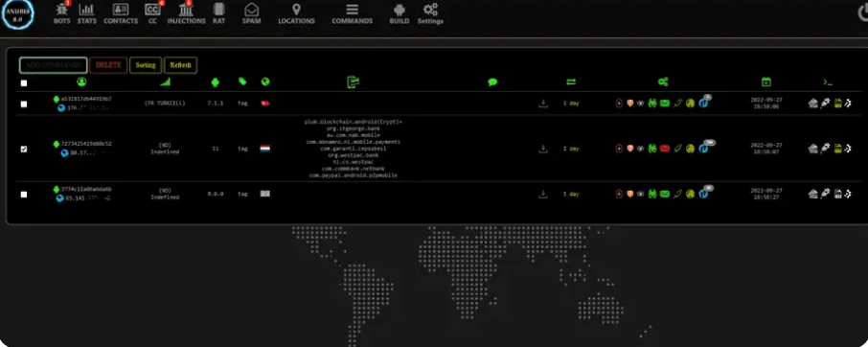Viewport: 868px width, 347px height.
Task: Click the tag column header icon
Action: pos(242,81)
